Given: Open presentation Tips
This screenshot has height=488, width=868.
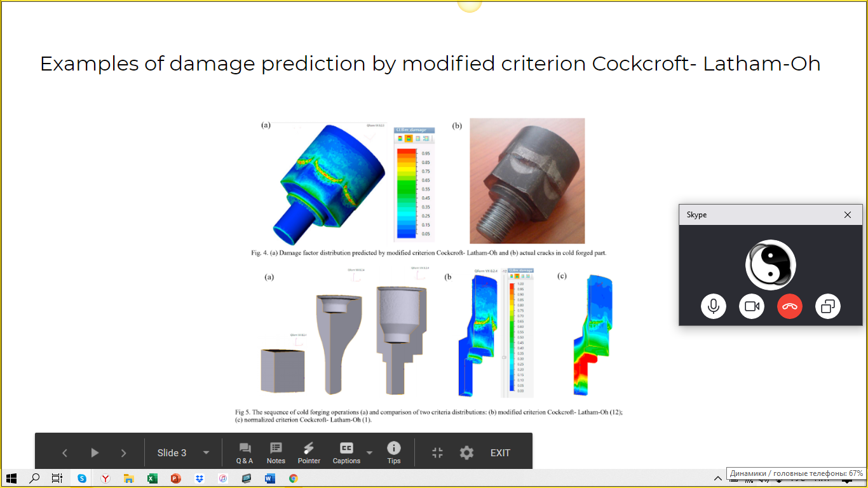Looking at the screenshot, I should (x=394, y=453).
